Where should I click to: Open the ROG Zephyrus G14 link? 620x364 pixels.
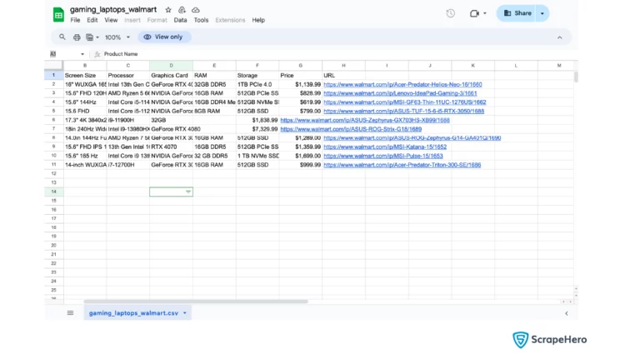click(412, 138)
